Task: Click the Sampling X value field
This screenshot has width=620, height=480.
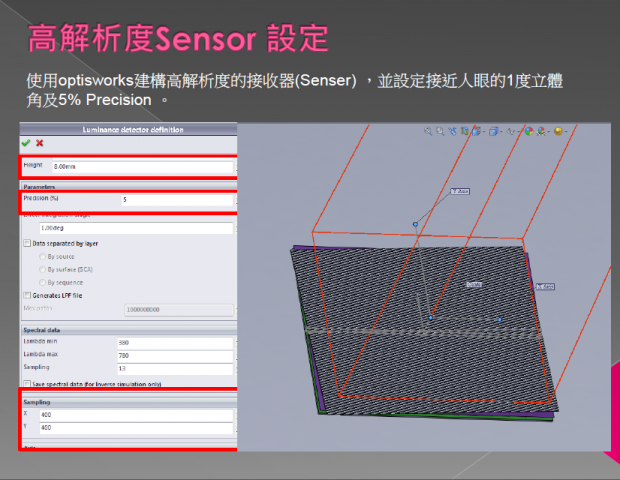Action: [175, 415]
